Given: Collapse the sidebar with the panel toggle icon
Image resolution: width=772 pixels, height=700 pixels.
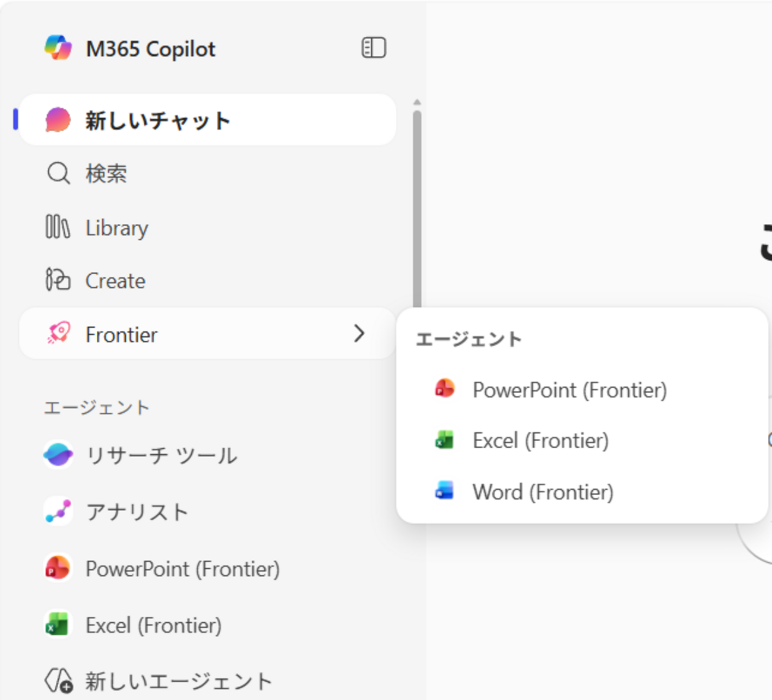Looking at the screenshot, I should pyautogui.click(x=374, y=48).
